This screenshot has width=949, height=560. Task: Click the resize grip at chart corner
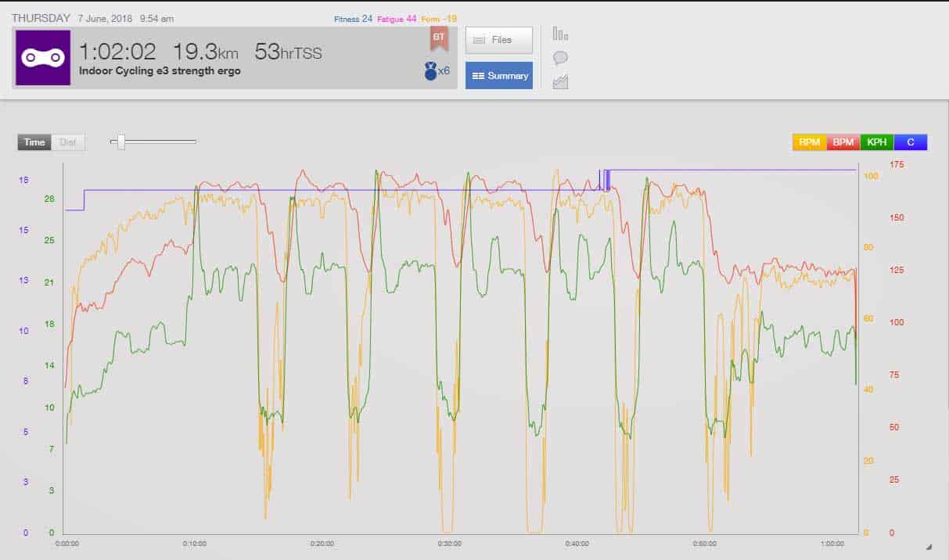[x=929, y=547]
